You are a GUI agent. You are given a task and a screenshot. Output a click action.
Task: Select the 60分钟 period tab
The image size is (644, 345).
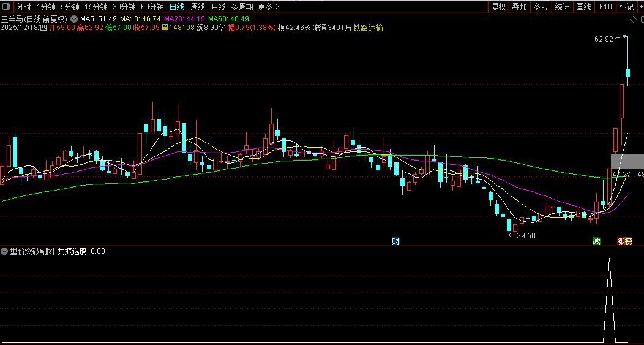[x=152, y=7]
